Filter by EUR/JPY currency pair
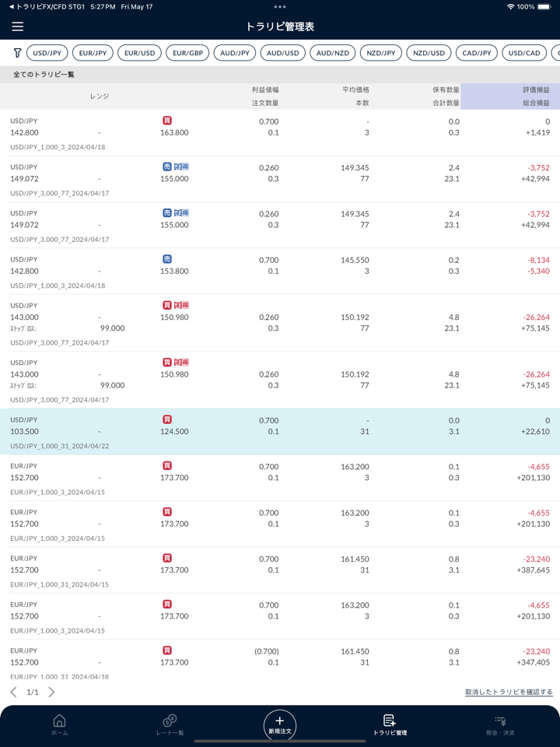Viewport: 560px width, 747px height. coord(93,53)
